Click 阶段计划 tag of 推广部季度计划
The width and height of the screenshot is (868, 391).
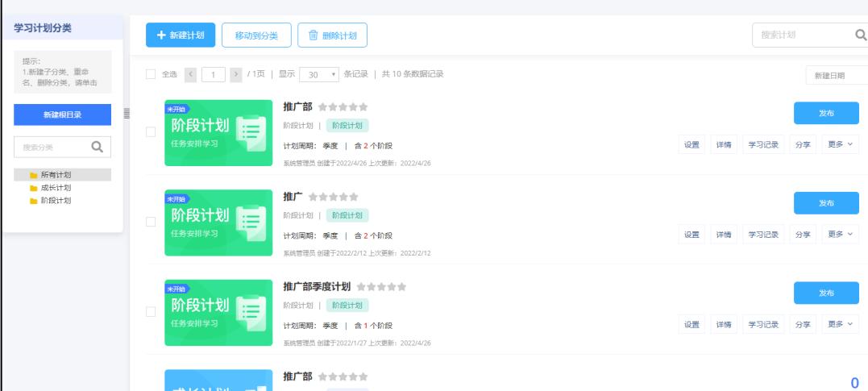click(x=347, y=306)
